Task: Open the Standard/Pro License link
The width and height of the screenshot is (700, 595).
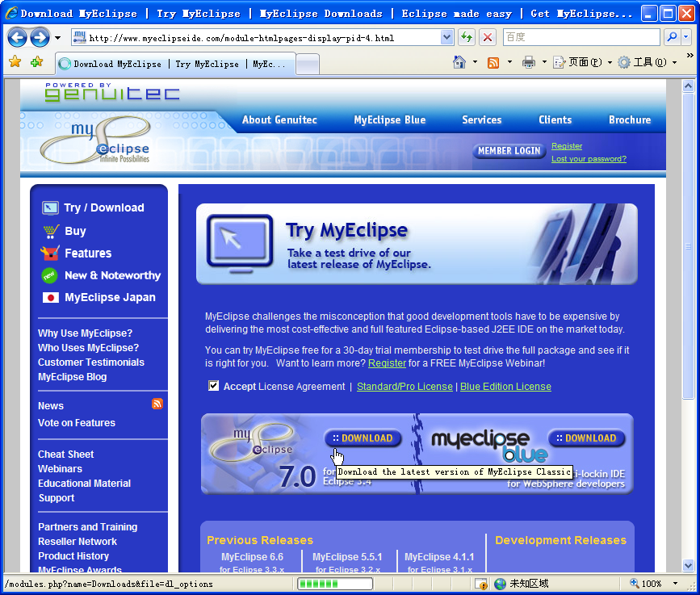Action: [x=404, y=387]
